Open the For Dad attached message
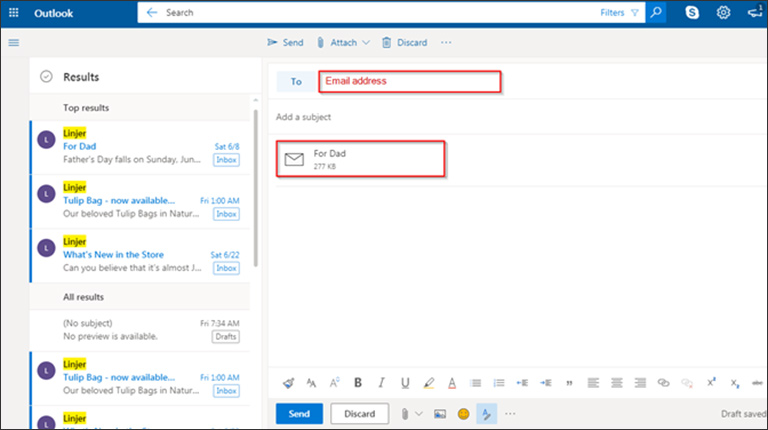Image resolution: width=768 pixels, height=430 pixels. [x=361, y=159]
